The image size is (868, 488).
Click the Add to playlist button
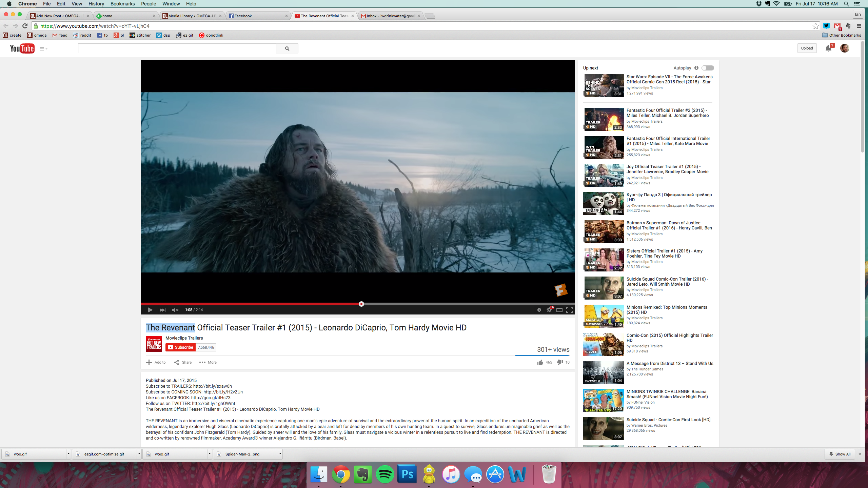[156, 362]
